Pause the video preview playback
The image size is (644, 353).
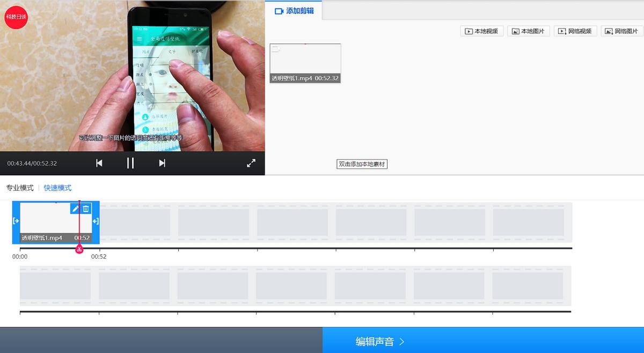[x=130, y=163]
